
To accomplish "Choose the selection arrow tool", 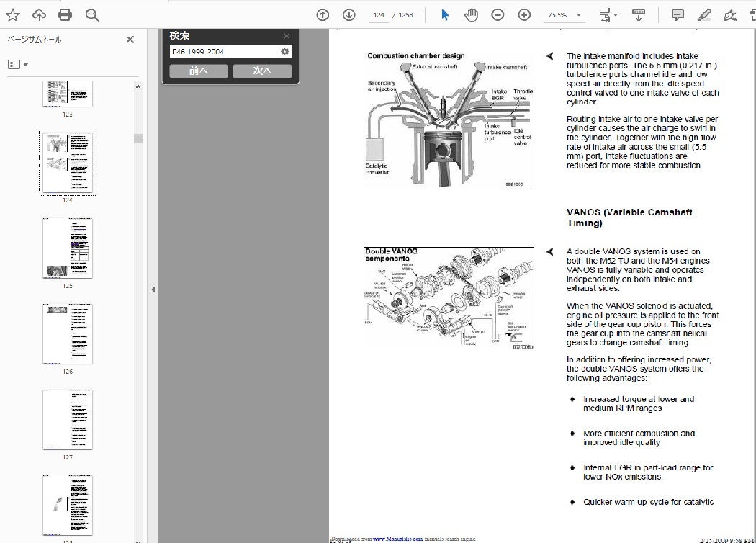I will (445, 15).
